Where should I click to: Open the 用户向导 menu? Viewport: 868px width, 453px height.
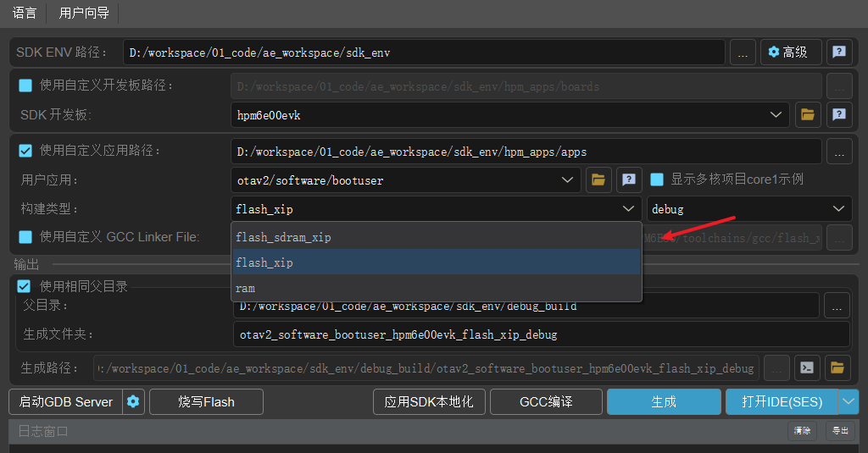[x=84, y=12]
